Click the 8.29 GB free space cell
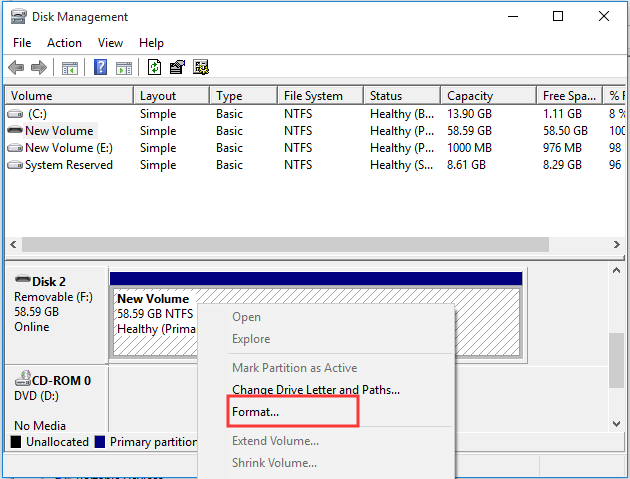This screenshot has width=630, height=479. [562, 165]
